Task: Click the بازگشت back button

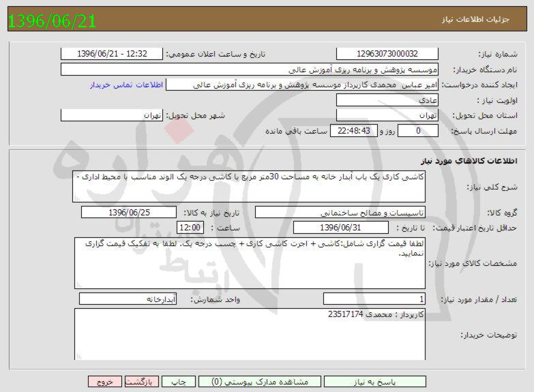Action: [x=141, y=382]
